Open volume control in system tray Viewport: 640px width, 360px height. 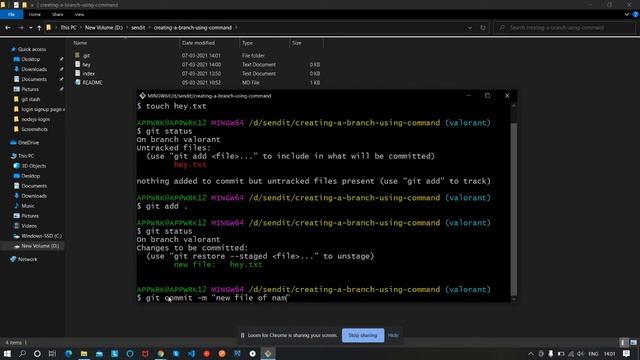[580, 354]
